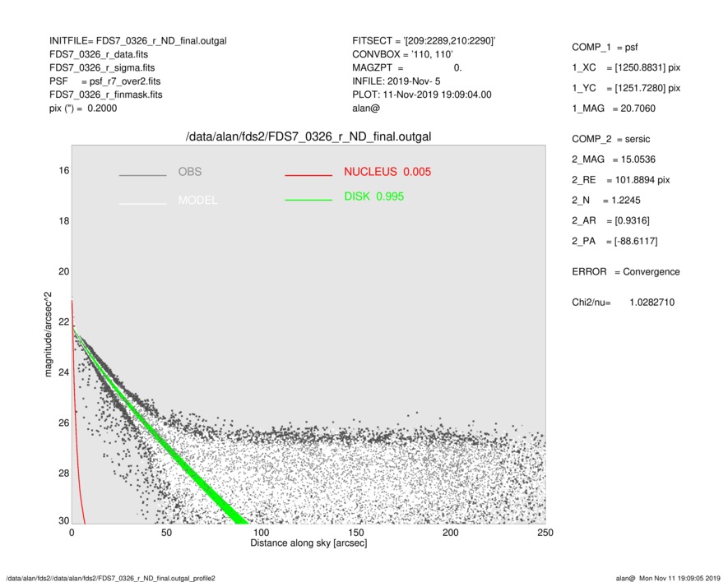The image size is (728, 582).
Task: Click the magnitude/arcsec^2 y-axis label
Action: [x=48, y=335]
